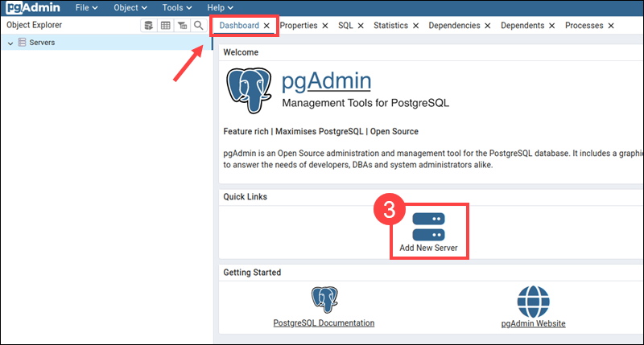Open the Object menu
This screenshot has width=644, height=345.
130,8
